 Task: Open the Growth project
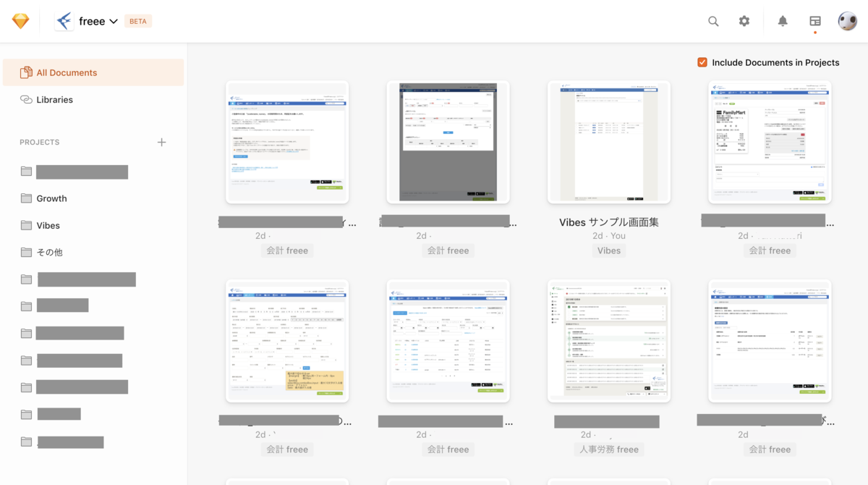pos(51,198)
